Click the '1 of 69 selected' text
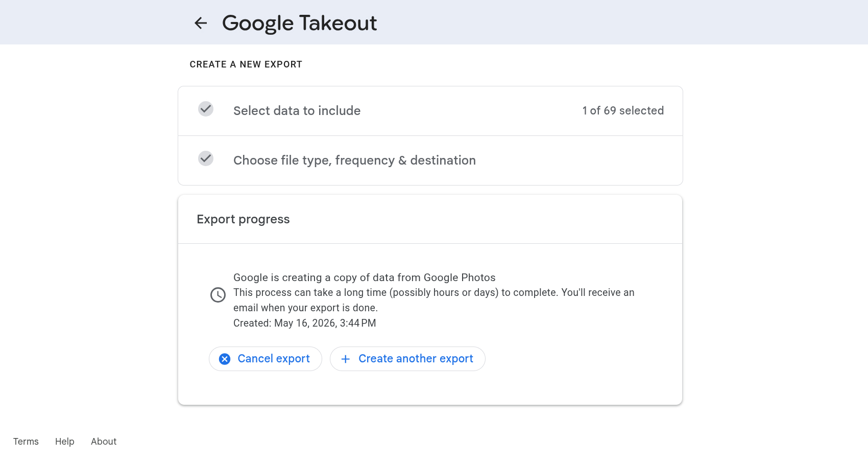Screen dimensions: 868x460 tap(623, 110)
